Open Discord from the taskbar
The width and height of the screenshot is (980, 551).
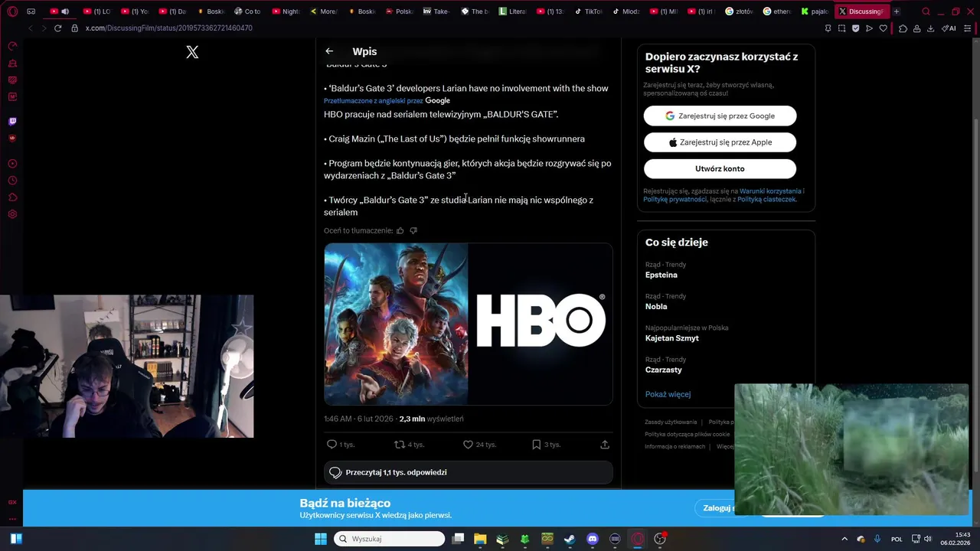tap(593, 539)
